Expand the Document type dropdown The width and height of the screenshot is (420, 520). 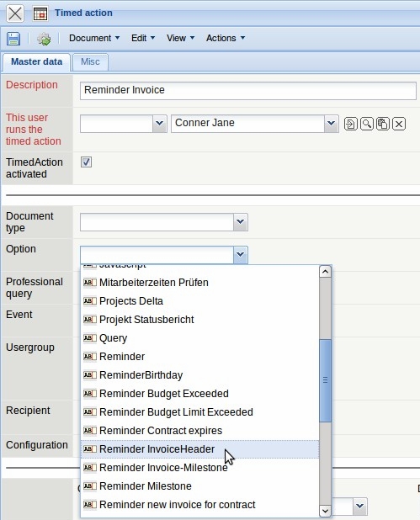pyautogui.click(x=241, y=222)
